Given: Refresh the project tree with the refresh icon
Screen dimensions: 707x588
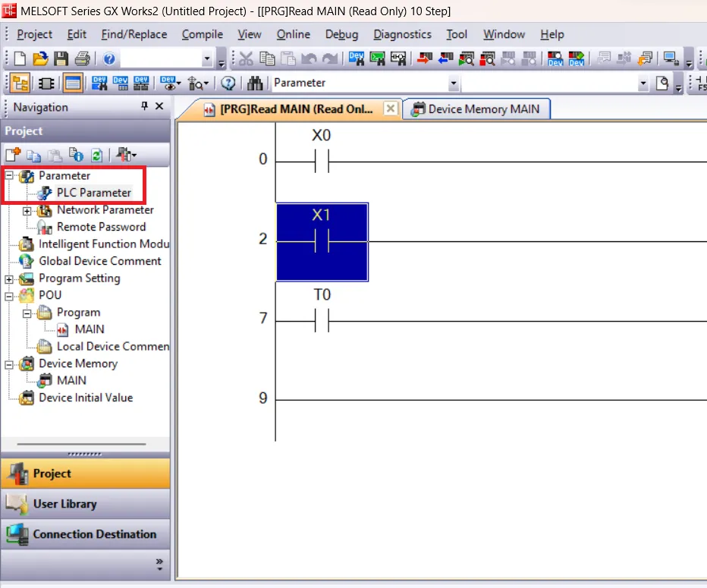Looking at the screenshot, I should (97, 156).
